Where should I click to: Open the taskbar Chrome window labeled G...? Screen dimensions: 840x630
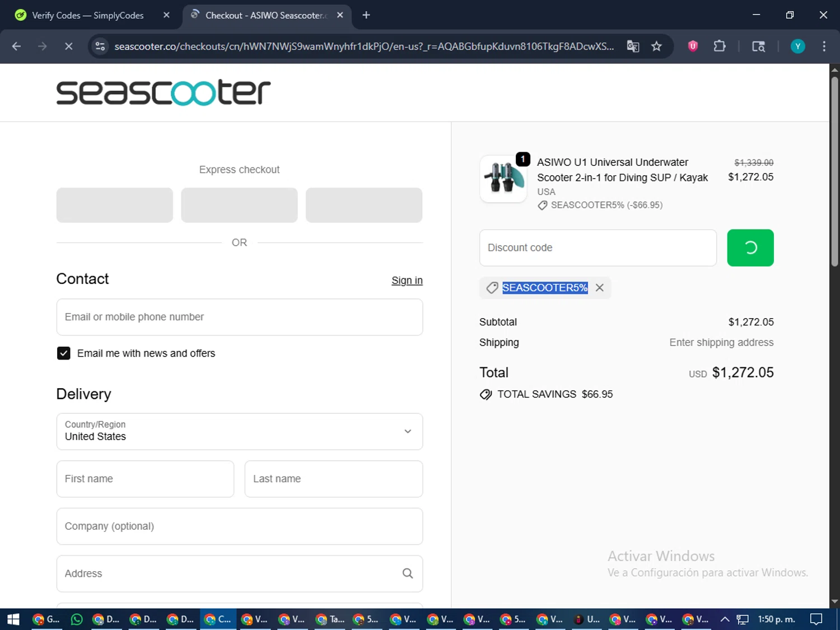[46, 619]
